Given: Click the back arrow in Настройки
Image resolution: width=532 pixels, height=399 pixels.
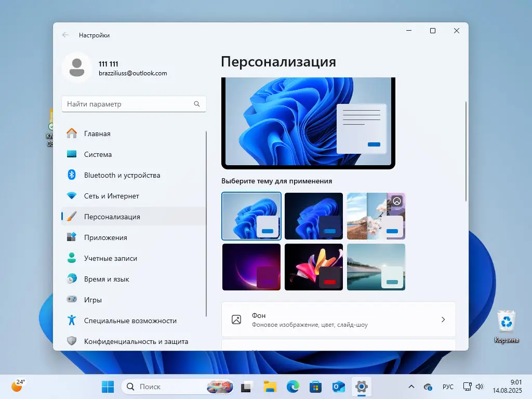Looking at the screenshot, I should (64, 35).
